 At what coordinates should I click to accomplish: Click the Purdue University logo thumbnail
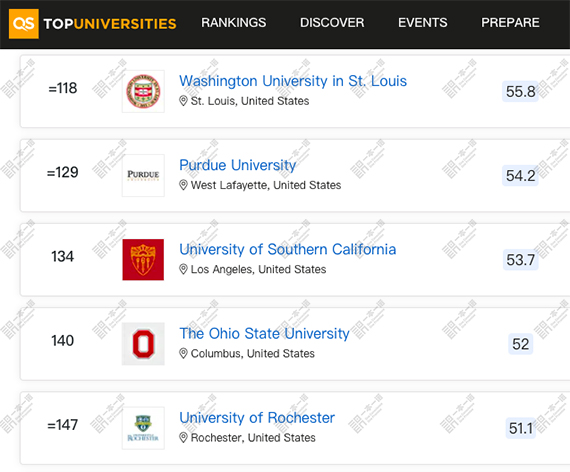tap(143, 175)
